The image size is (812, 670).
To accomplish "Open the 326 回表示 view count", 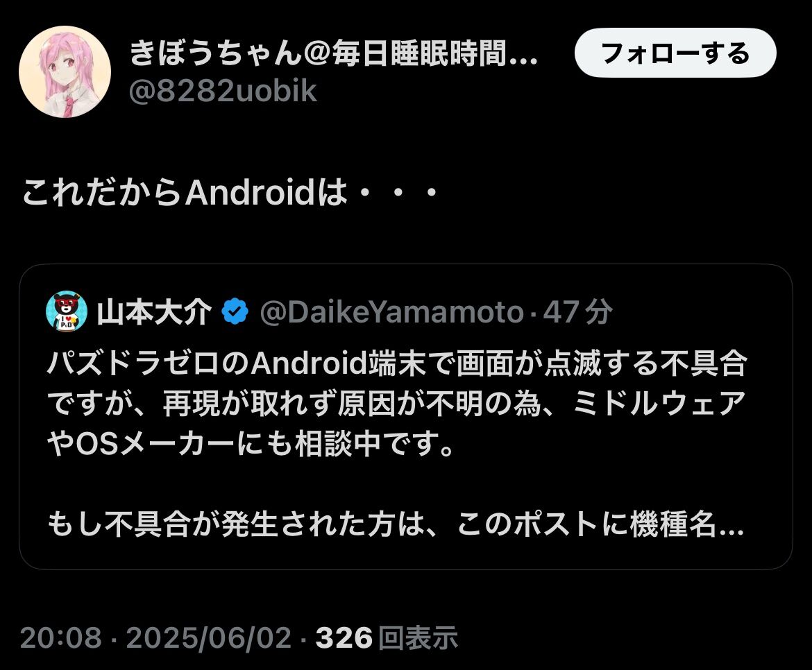I will [387, 637].
